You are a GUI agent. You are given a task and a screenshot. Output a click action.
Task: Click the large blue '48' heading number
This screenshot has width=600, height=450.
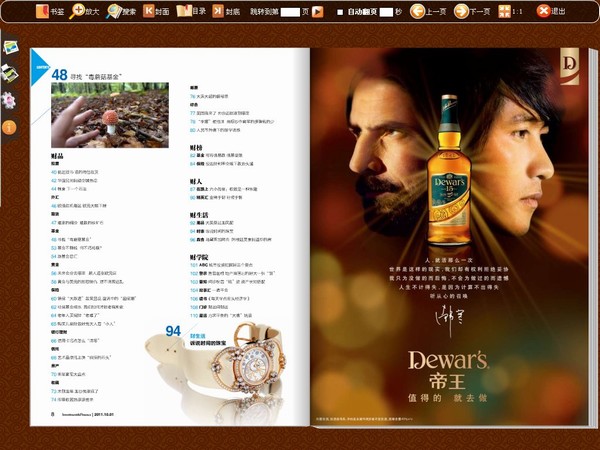59,75
